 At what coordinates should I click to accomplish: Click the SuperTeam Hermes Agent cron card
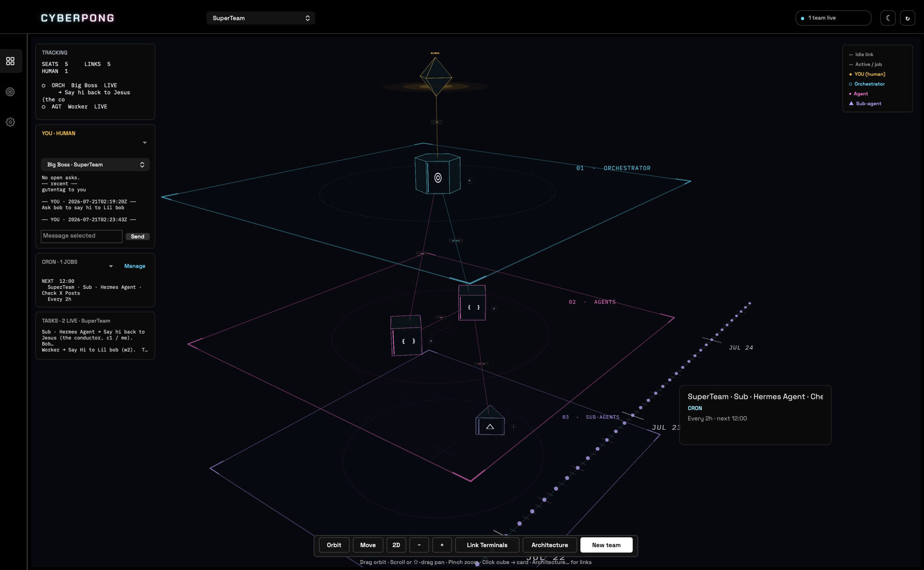click(755, 415)
